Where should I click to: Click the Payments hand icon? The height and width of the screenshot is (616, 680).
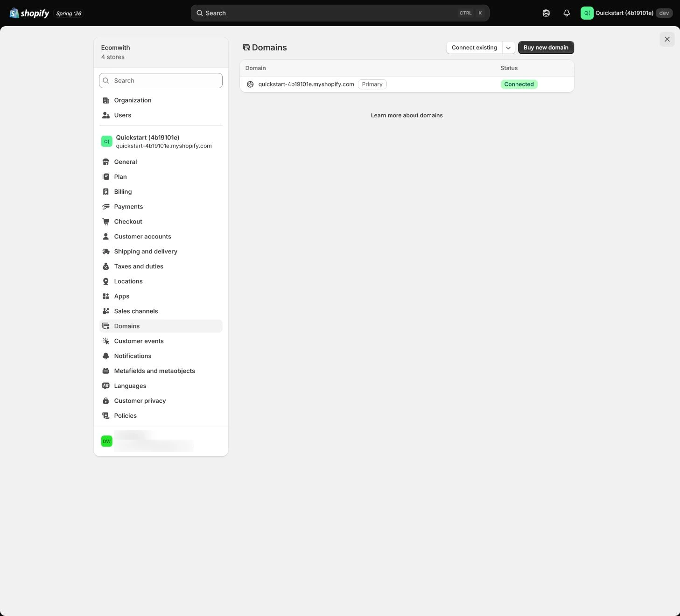[x=106, y=207]
